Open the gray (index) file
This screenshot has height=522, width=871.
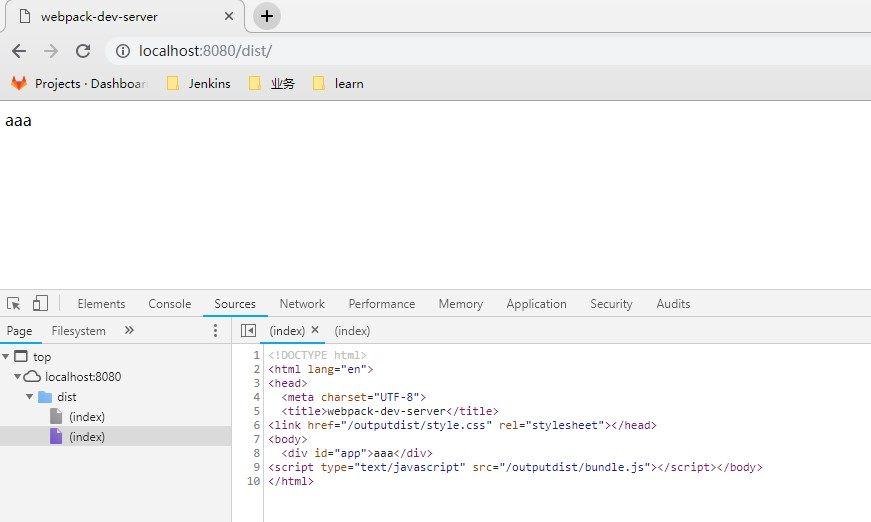87,416
